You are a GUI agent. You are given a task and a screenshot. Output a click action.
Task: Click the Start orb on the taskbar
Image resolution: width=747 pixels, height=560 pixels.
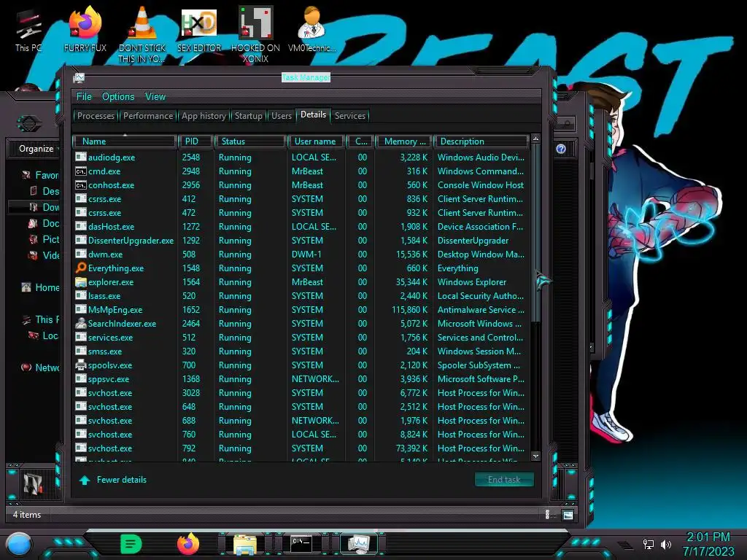[x=19, y=545]
